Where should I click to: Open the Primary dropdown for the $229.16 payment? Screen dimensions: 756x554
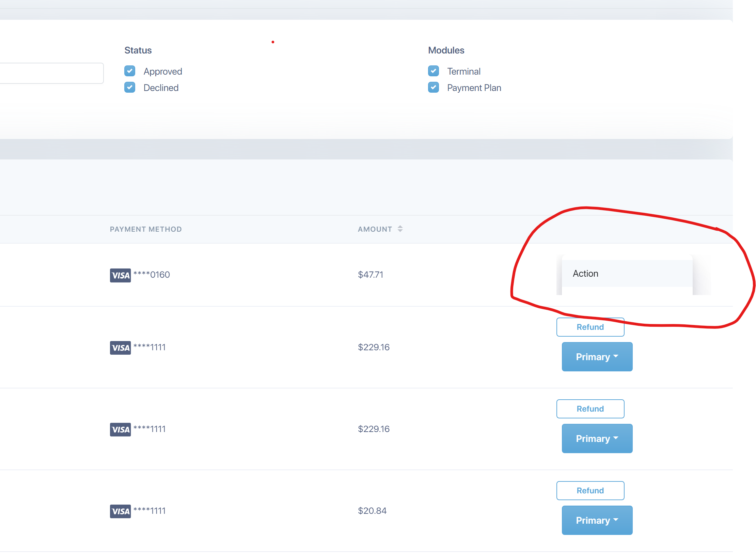coord(597,356)
